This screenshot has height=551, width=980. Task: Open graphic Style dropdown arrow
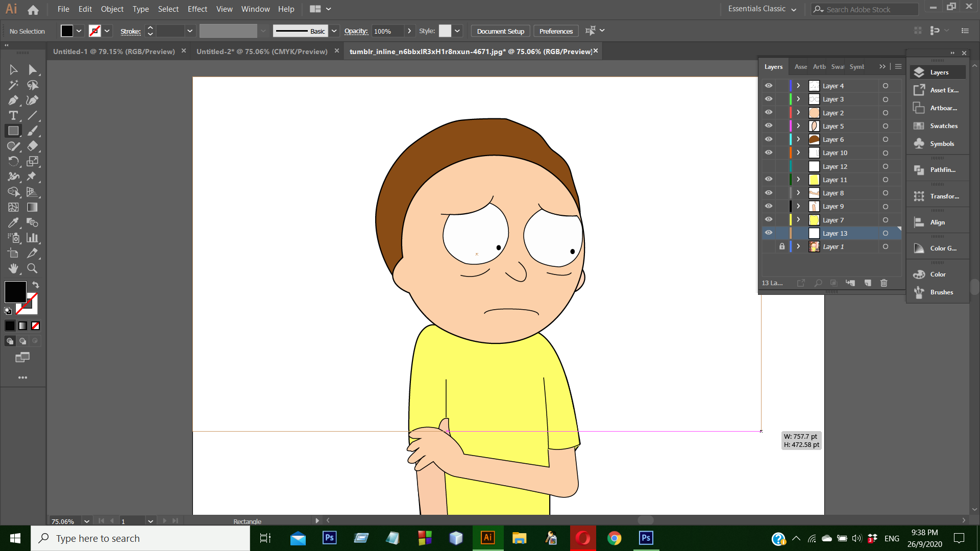(x=457, y=31)
